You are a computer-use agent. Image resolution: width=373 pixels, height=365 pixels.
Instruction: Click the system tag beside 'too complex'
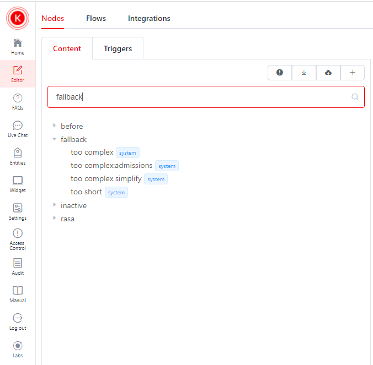pos(128,153)
